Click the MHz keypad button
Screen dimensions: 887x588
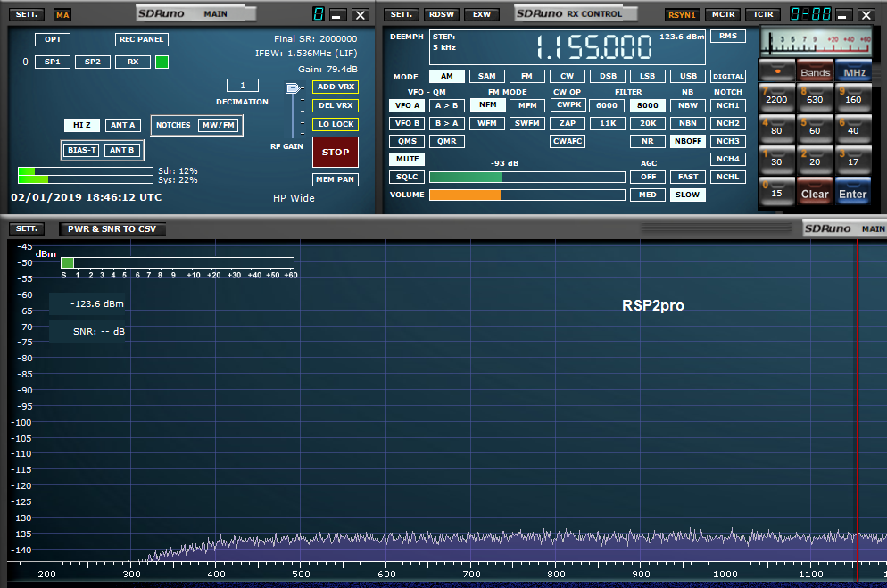(x=854, y=71)
